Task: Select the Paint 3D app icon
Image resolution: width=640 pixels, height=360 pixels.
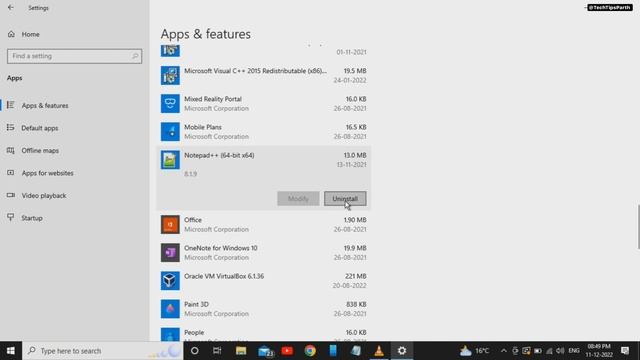Action: (x=170, y=309)
